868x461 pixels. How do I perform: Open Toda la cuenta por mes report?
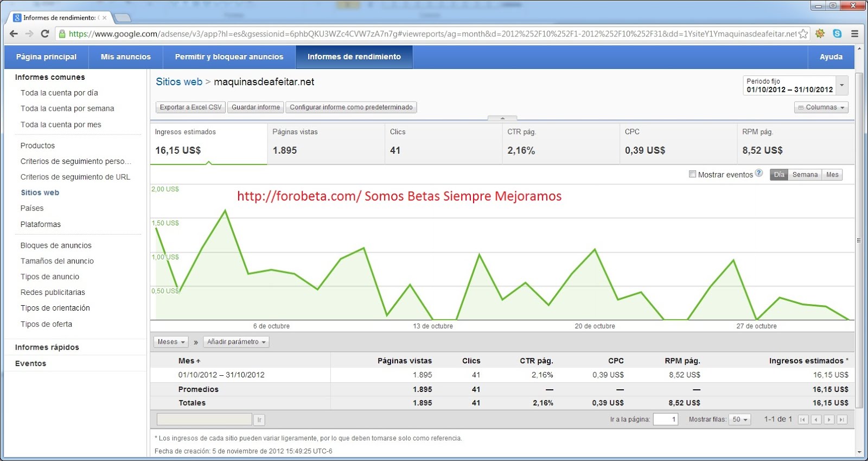click(x=61, y=124)
